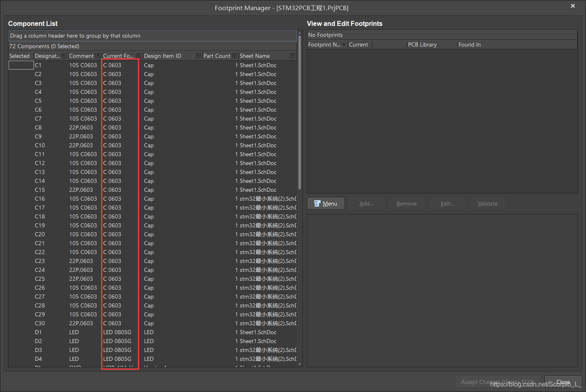Click the PCB Library column header
Screen dimensions: 586x392
pyautogui.click(x=422, y=44)
